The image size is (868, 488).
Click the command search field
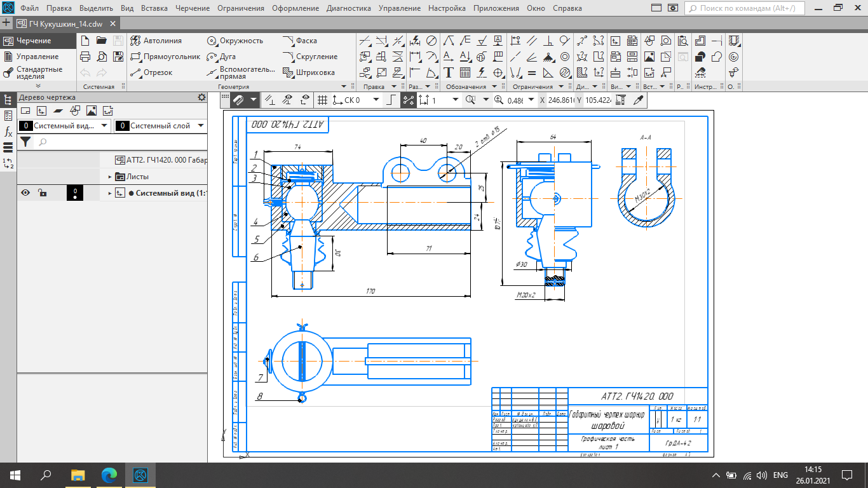coord(750,8)
